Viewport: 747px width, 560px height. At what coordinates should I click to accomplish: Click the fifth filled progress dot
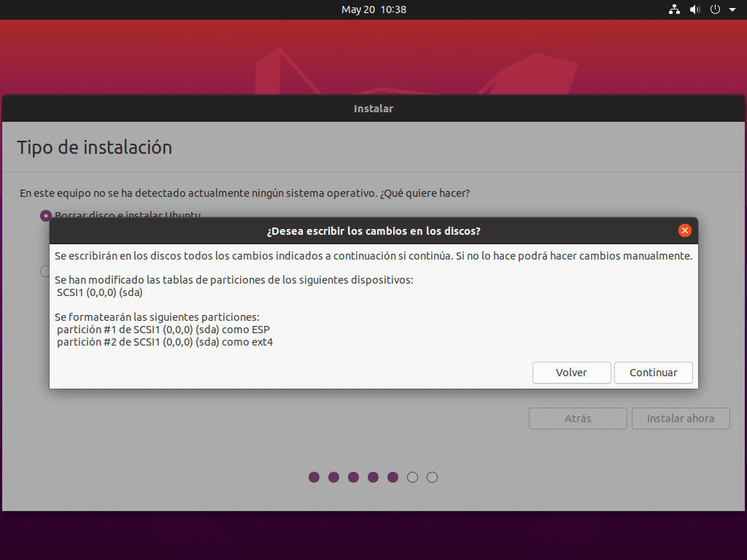392,477
